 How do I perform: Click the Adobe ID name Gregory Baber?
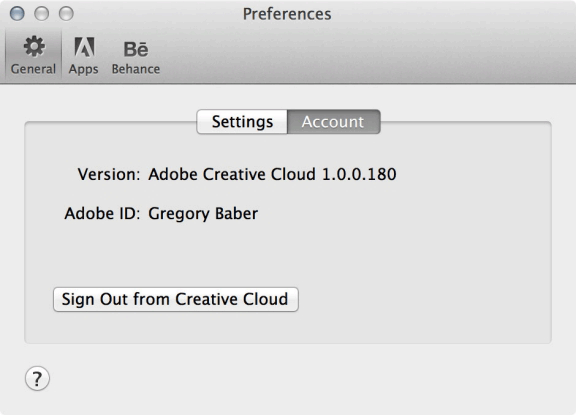203,214
